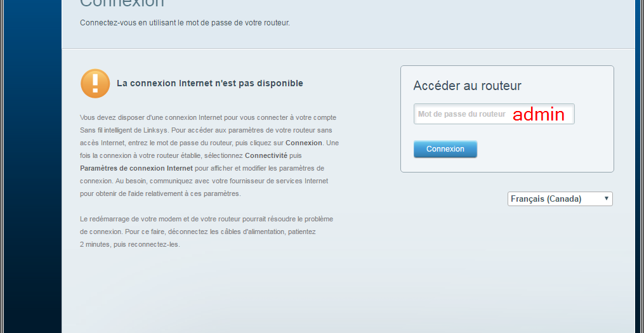Image resolution: width=644 pixels, height=333 pixels.
Task: Click the "La connexion Internet n'est pas disponible" heading
Action: (x=209, y=83)
